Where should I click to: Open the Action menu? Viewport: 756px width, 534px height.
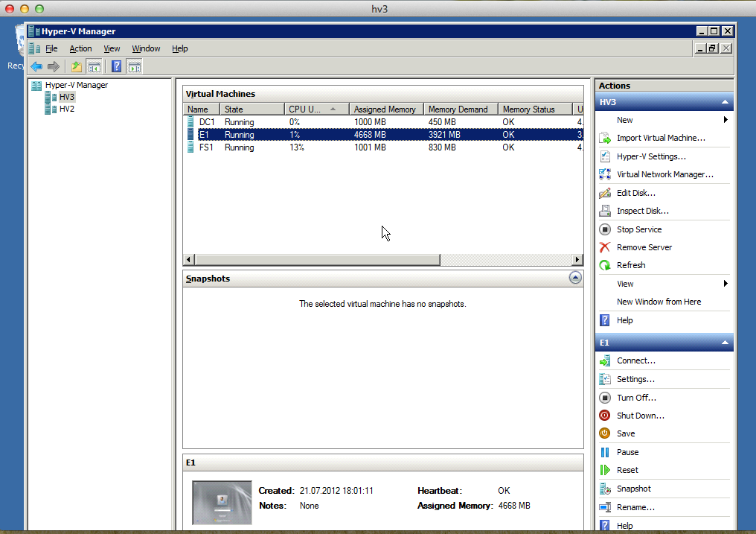pyautogui.click(x=80, y=48)
